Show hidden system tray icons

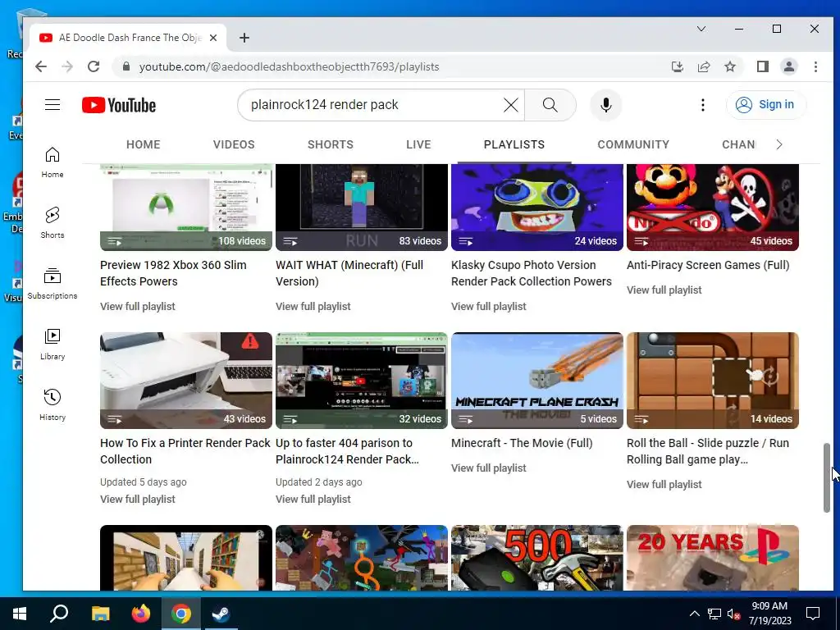click(x=694, y=614)
